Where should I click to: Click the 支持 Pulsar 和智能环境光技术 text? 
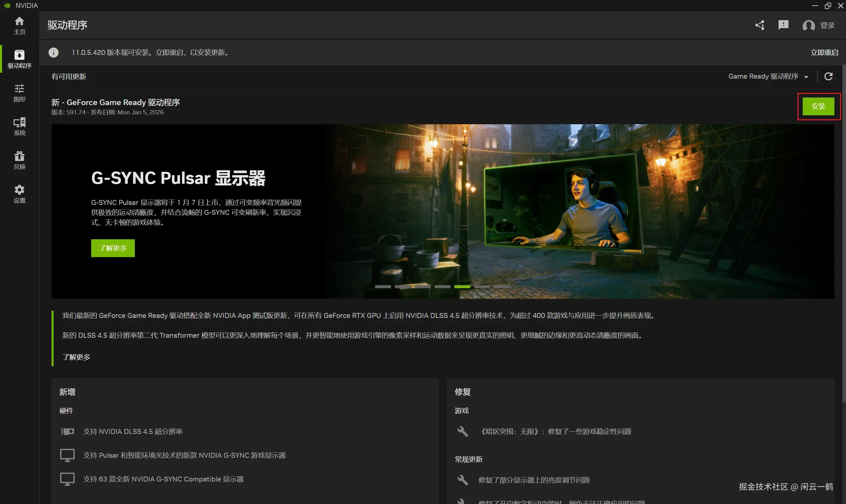pyautogui.click(x=184, y=455)
